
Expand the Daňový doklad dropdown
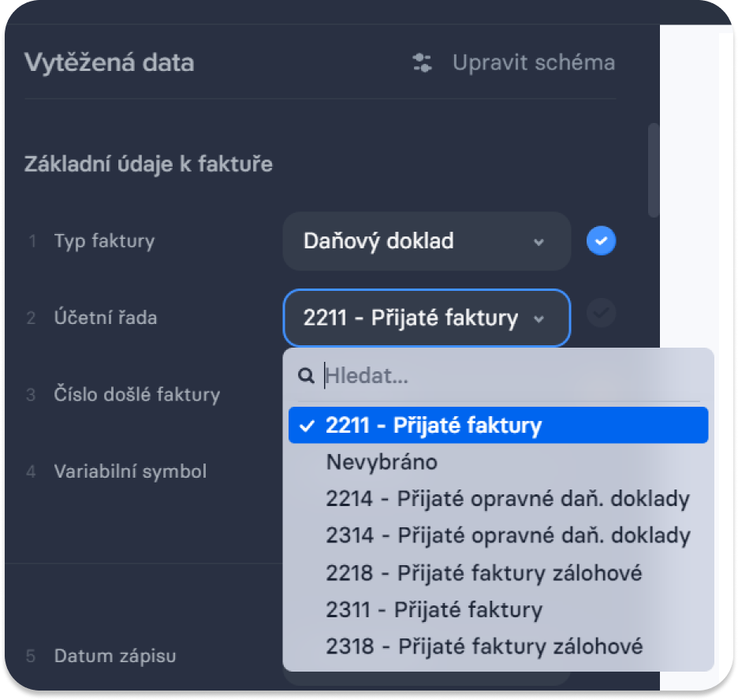pyautogui.click(x=427, y=241)
